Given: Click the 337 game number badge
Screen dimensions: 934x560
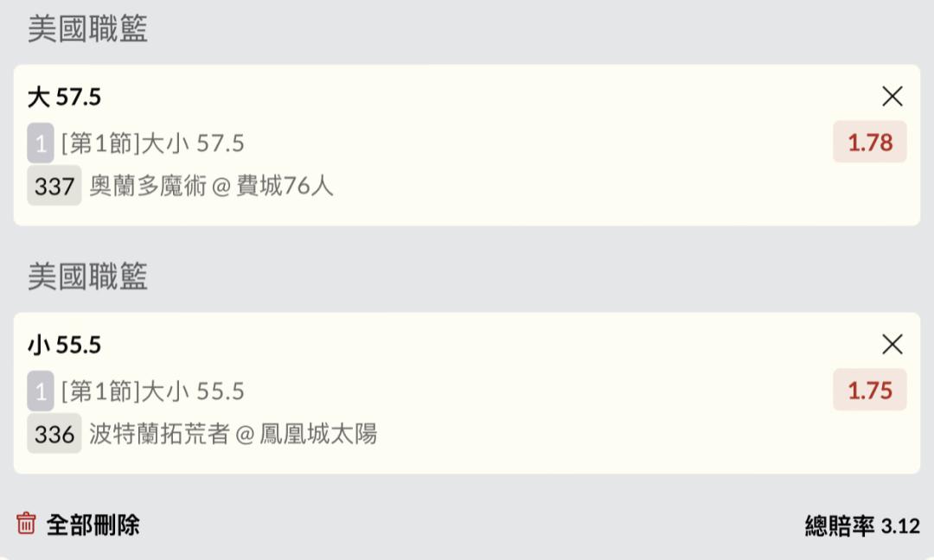Looking at the screenshot, I should click(x=54, y=186).
